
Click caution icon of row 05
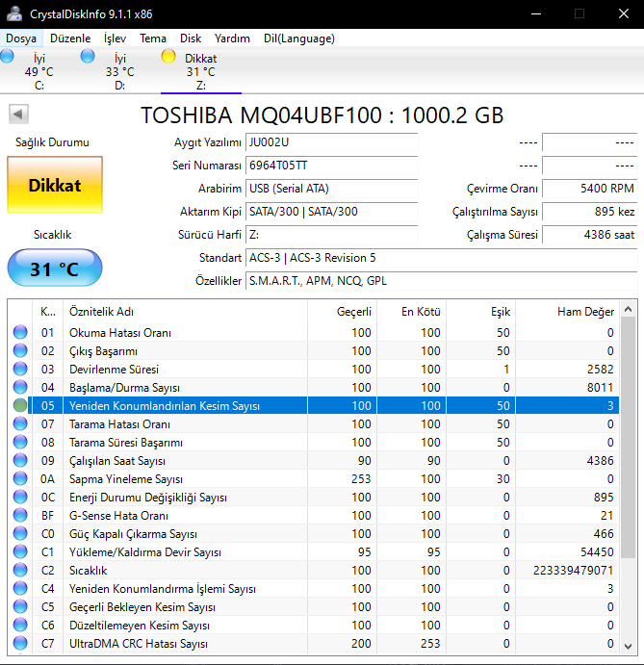pyautogui.click(x=20, y=405)
